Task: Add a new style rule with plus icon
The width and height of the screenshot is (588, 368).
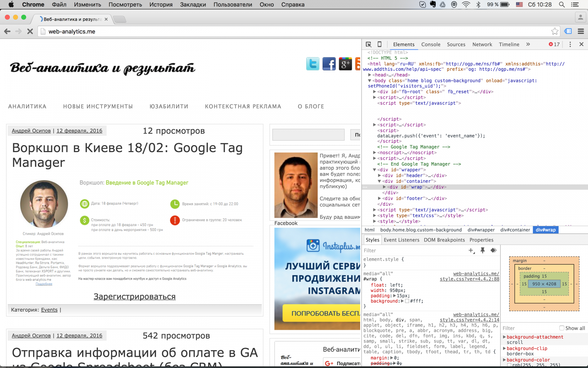Action: 471,250
